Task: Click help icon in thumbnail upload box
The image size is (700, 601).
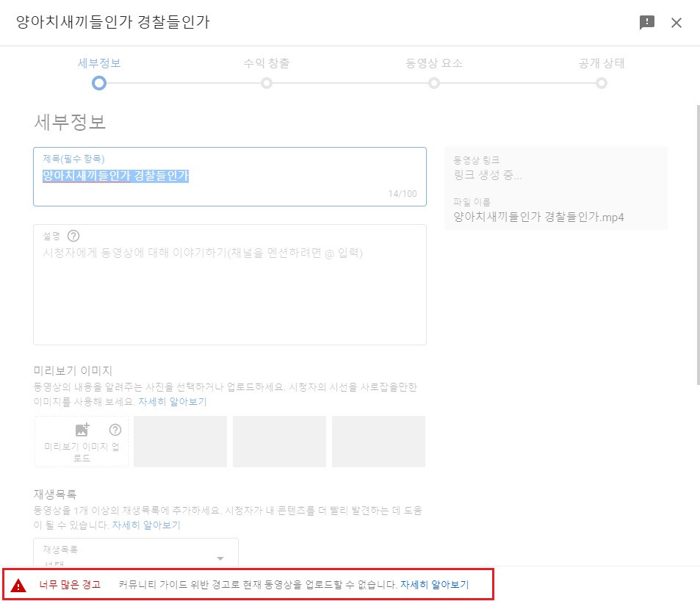Action: [115, 430]
